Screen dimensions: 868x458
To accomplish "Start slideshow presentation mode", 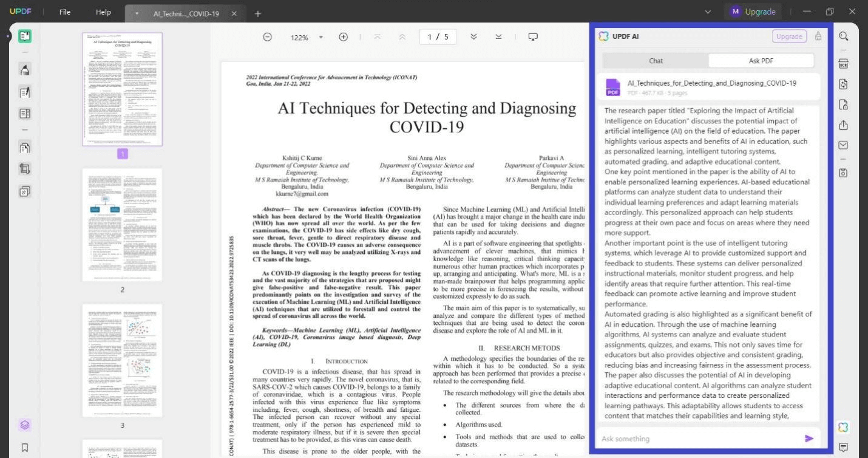I will pyautogui.click(x=533, y=37).
